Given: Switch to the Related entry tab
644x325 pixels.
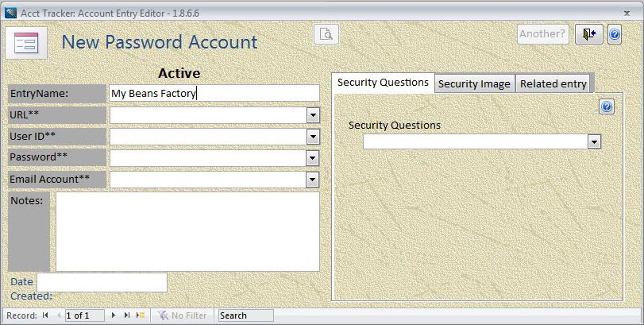Looking at the screenshot, I should click(x=553, y=83).
